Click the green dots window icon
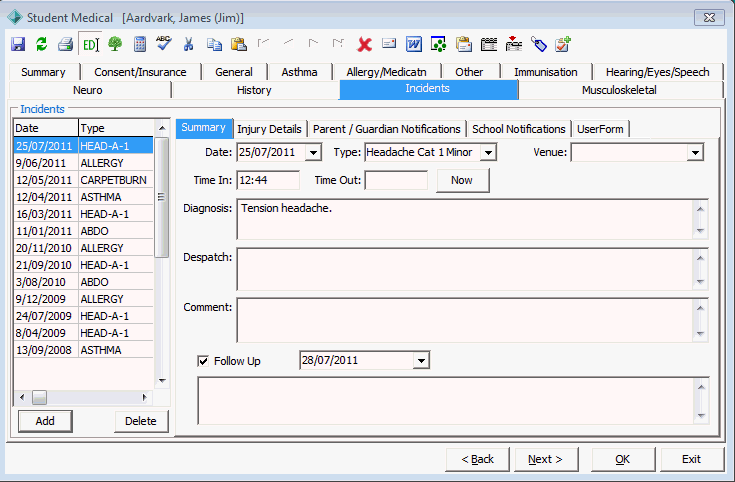The image size is (735, 482). (438, 45)
